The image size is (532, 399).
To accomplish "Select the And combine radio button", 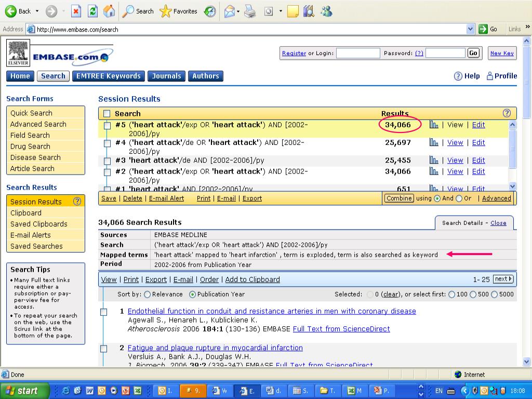I will click(x=437, y=198).
